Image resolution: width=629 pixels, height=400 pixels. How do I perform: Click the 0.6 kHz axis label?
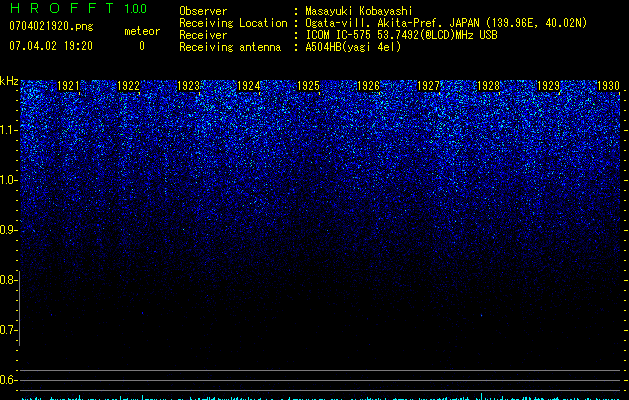tap(7, 380)
